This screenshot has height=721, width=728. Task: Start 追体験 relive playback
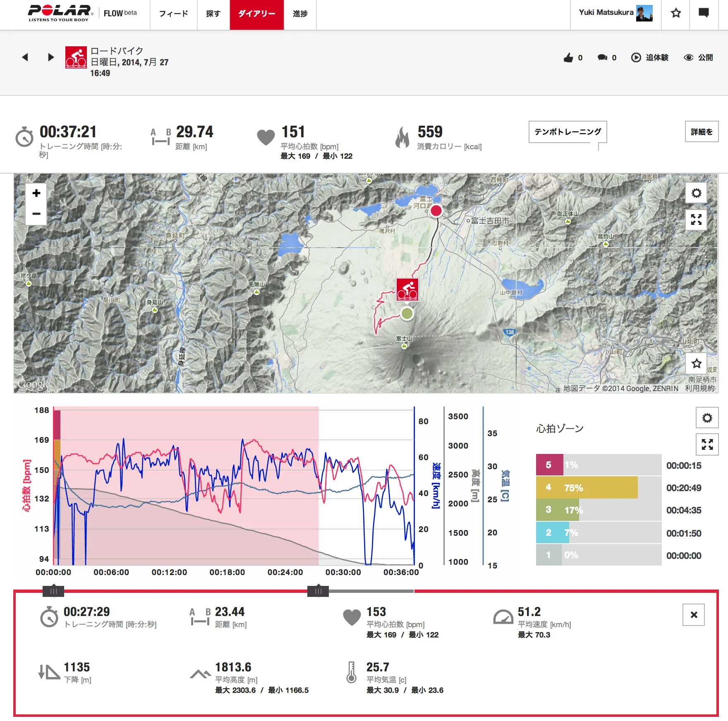(x=649, y=58)
